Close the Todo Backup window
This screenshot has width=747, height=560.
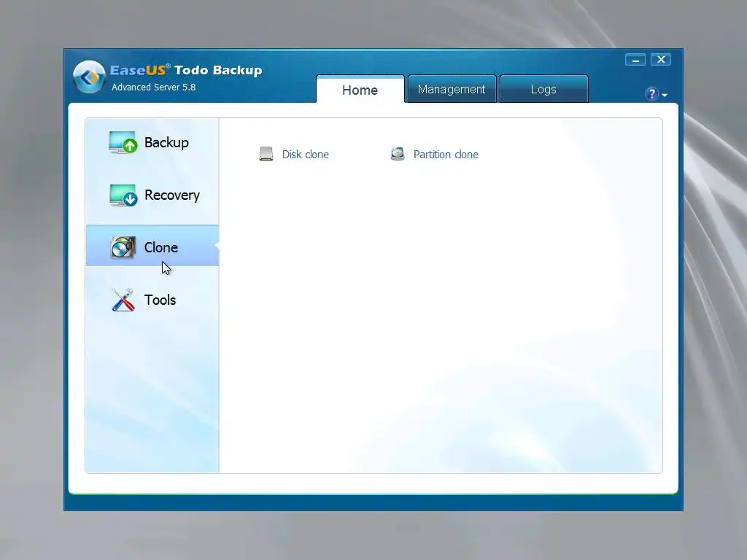click(x=661, y=60)
